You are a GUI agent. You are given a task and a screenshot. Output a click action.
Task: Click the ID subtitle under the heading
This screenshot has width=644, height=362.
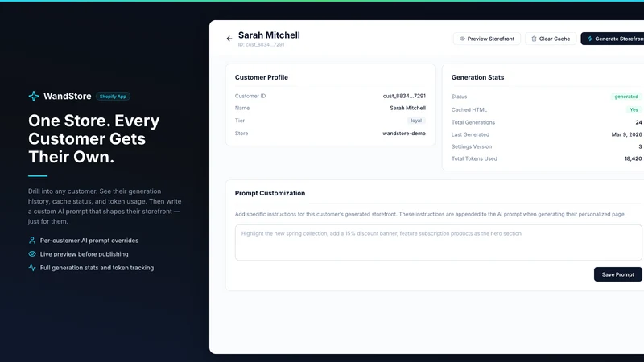click(x=261, y=44)
